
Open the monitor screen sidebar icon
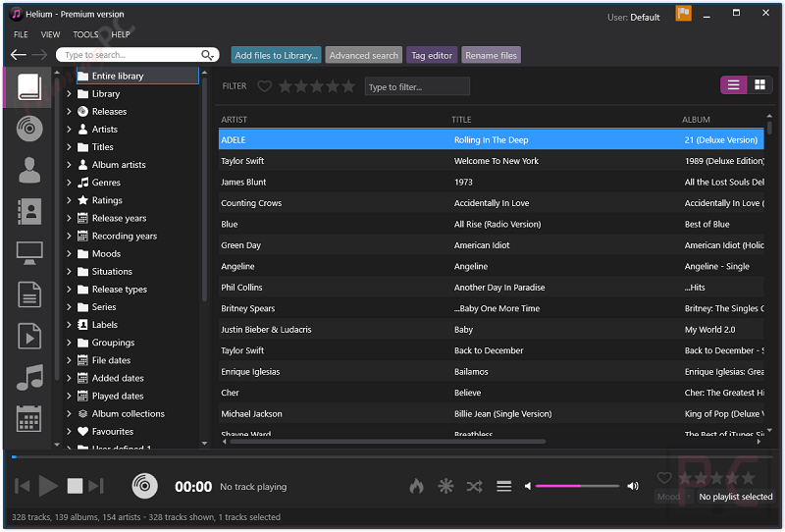(x=29, y=253)
